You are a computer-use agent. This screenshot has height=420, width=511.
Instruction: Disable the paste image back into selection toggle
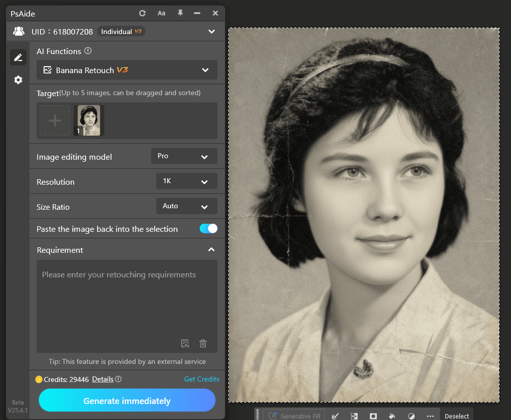(x=208, y=228)
